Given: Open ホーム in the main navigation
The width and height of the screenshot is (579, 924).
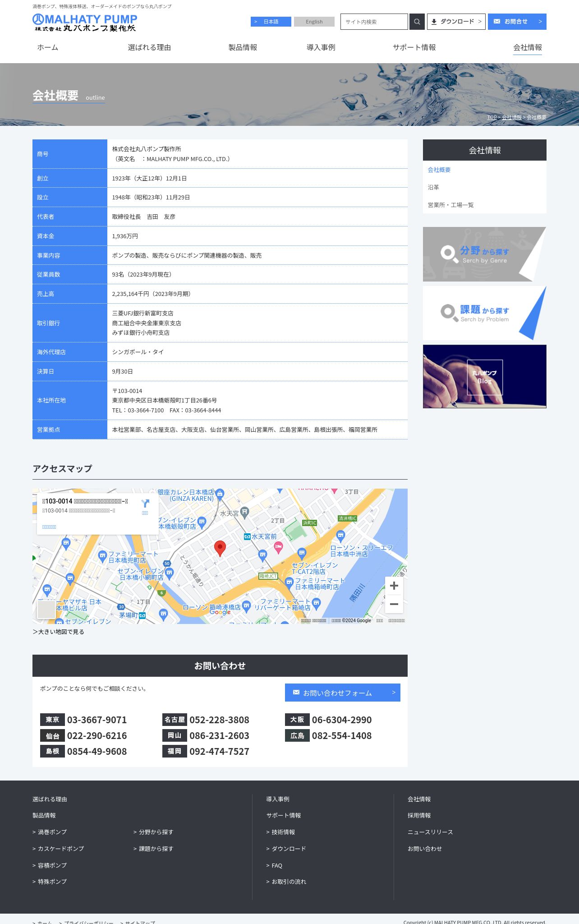Looking at the screenshot, I should pyautogui.click(x=47, y=47).
